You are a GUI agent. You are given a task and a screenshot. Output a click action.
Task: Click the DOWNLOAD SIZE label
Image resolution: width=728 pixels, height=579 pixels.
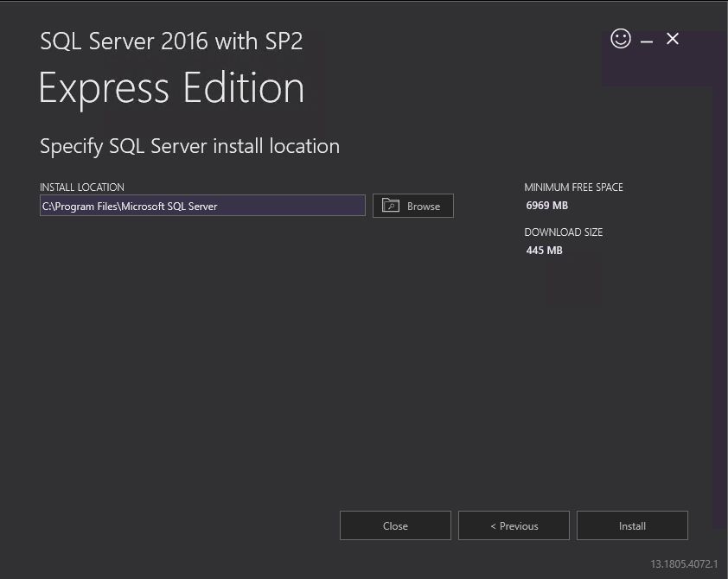[563, 232]
